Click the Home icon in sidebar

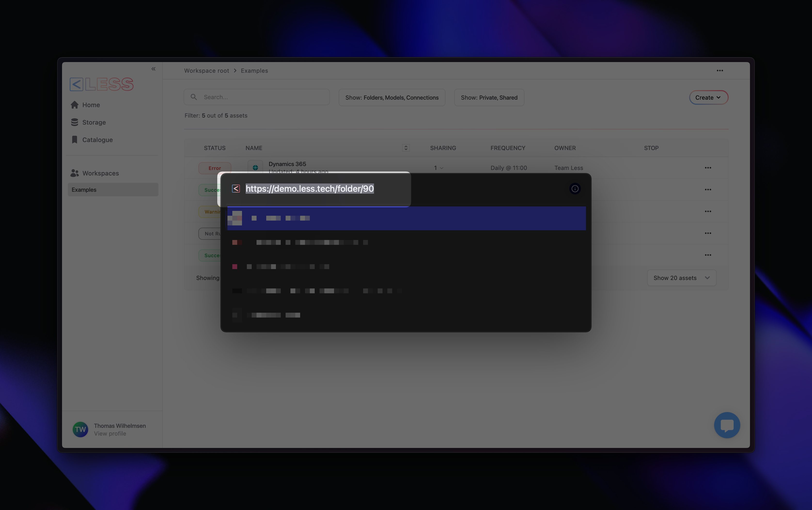tap(75, 105)
